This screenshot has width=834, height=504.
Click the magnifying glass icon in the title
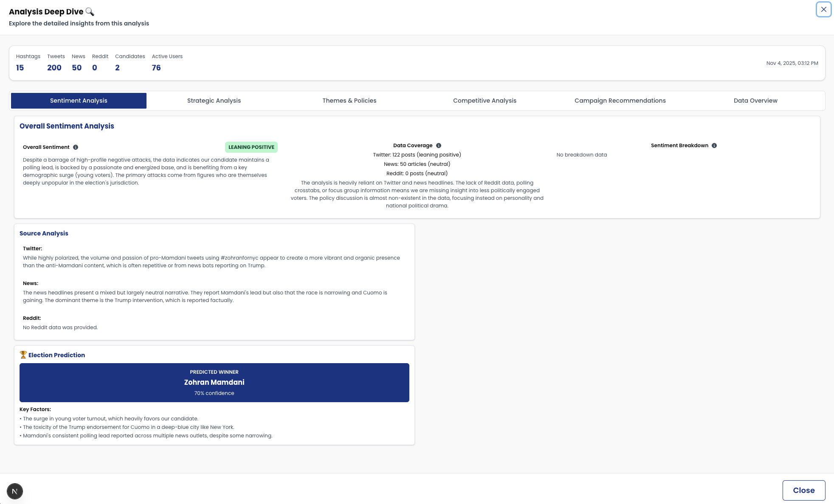pyautogui.click(x=90, y=11)
